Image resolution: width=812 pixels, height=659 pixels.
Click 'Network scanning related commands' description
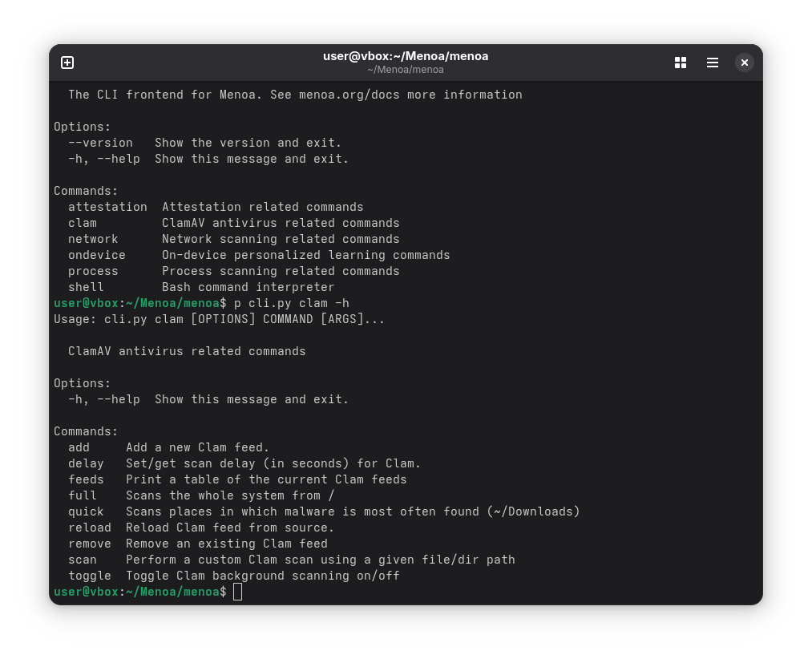(x=281, y=240)
